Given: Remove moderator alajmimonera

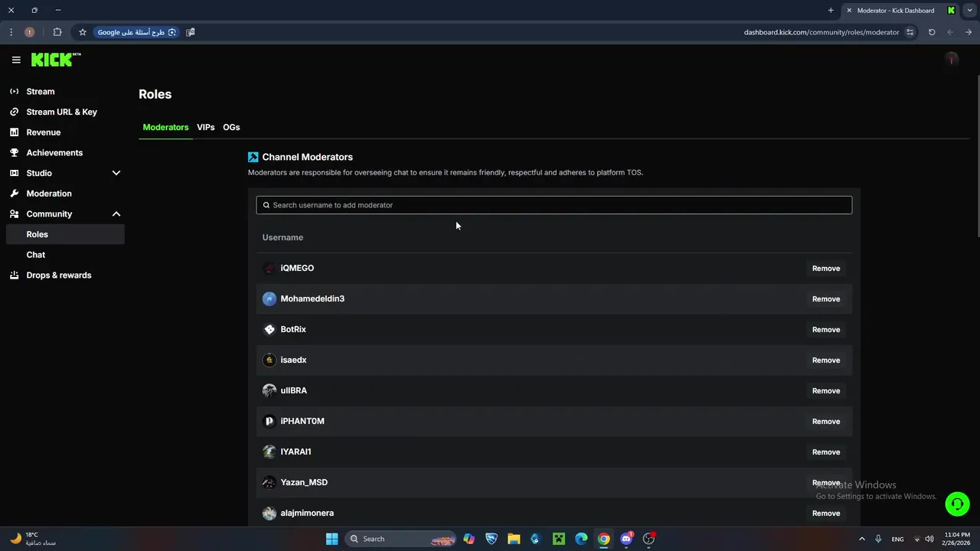Looking at the screenshot, I should pos(826,514).
